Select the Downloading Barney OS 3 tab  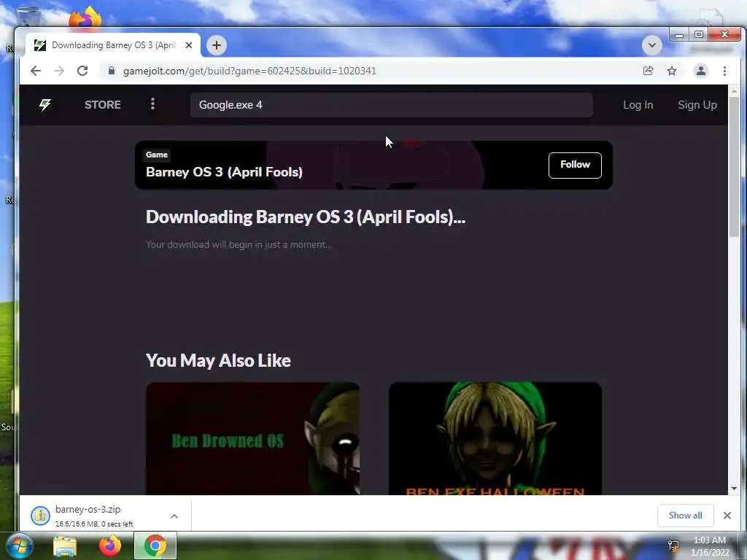coord(113,45)
